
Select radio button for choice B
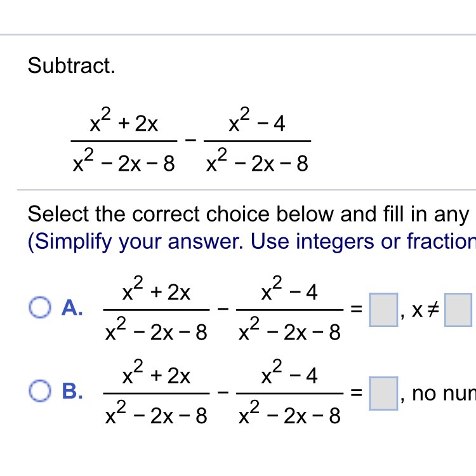[39, 392]
